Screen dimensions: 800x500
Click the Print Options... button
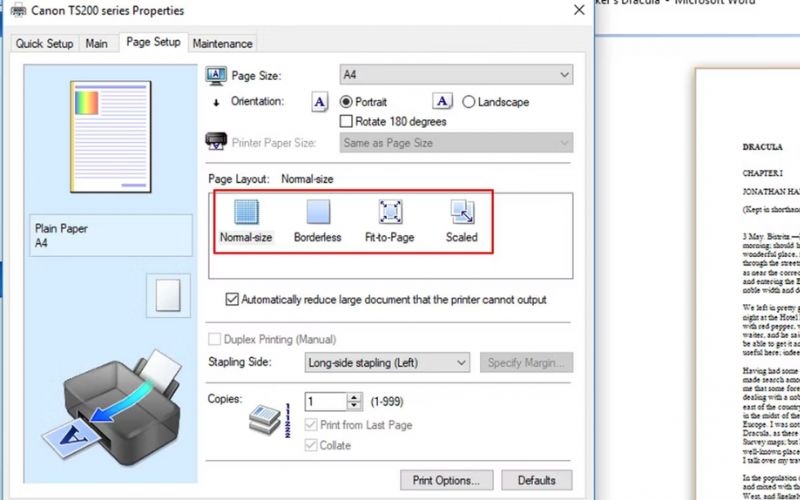pos(446,480)
